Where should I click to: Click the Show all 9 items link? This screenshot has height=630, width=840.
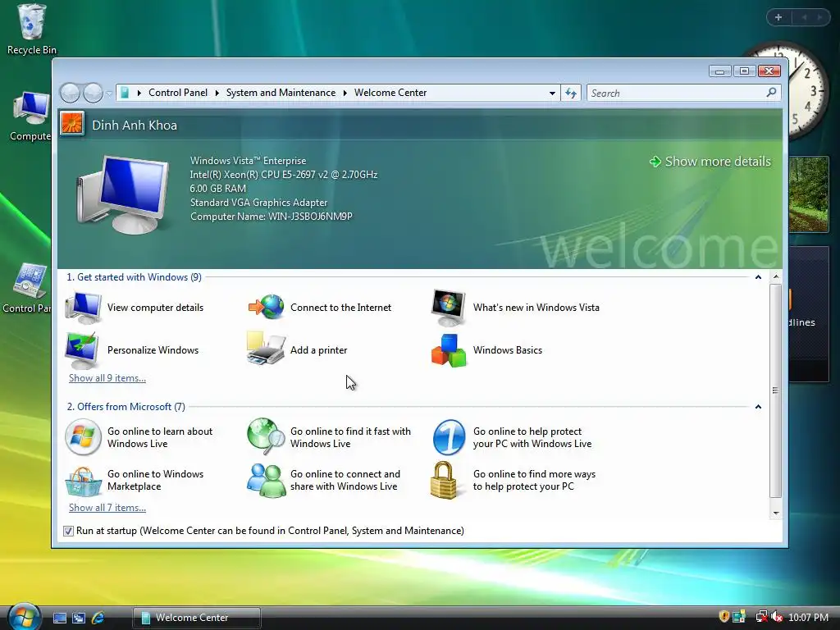tap(107, 378)
